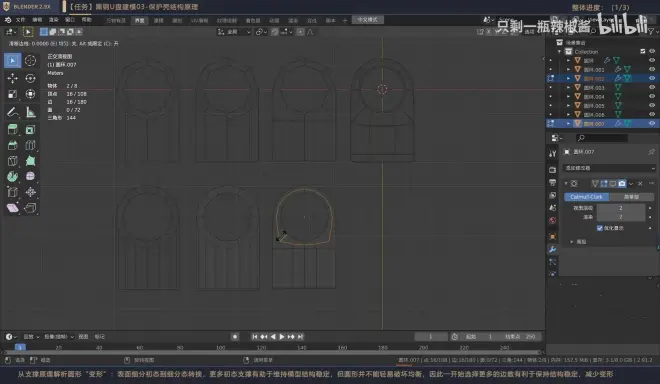Viewport: 660px width, 384px height.
Task: Open the Render menu
Action: tap(53, 20)
